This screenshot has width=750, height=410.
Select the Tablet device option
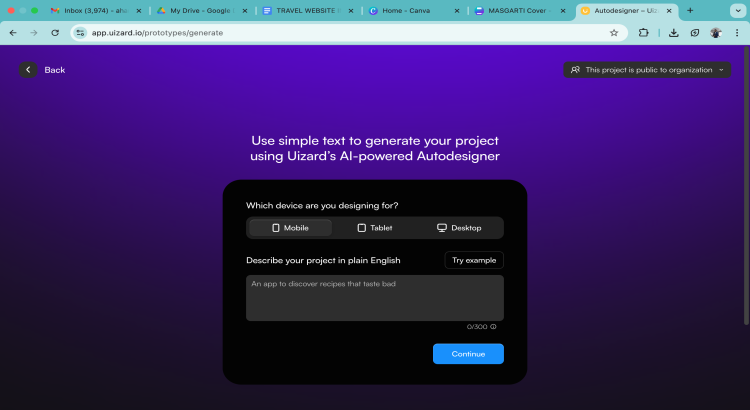click(x=375, y=228)
